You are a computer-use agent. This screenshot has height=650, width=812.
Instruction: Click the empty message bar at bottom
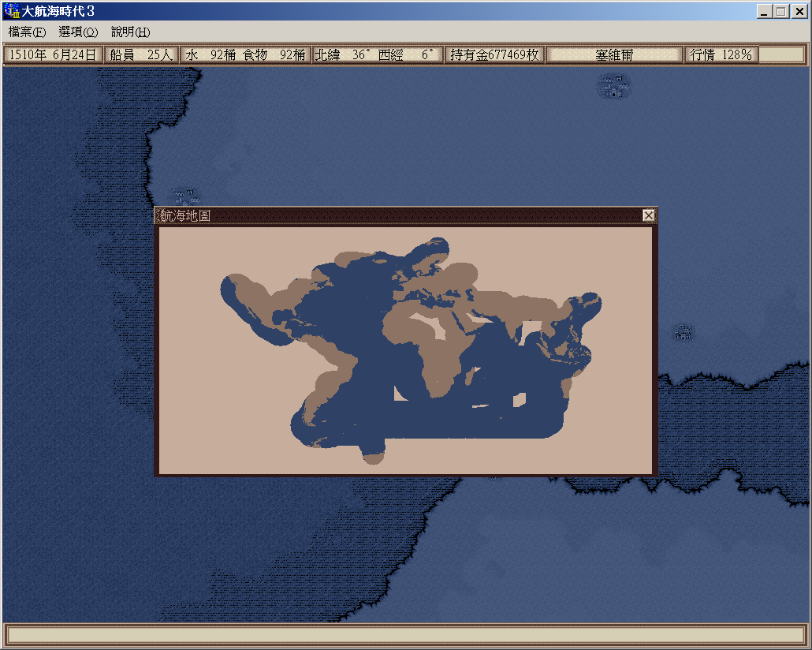[405, 635]
